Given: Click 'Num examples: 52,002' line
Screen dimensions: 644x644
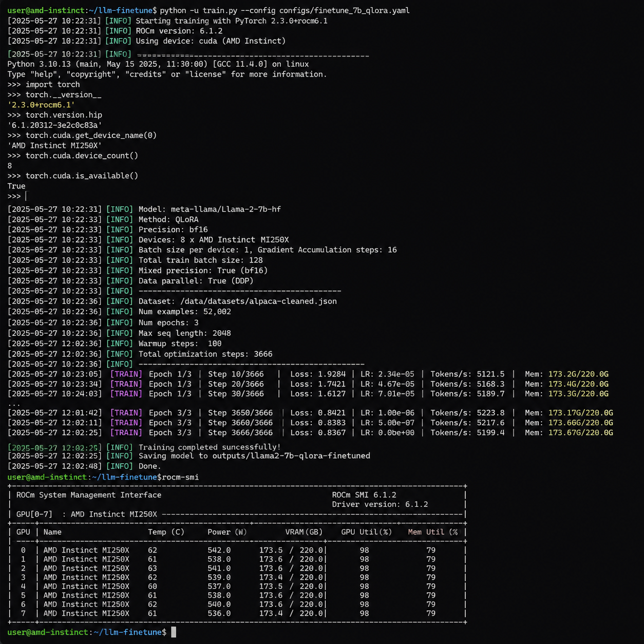Looking at the screenshot, I should click(x=185, y=312).
